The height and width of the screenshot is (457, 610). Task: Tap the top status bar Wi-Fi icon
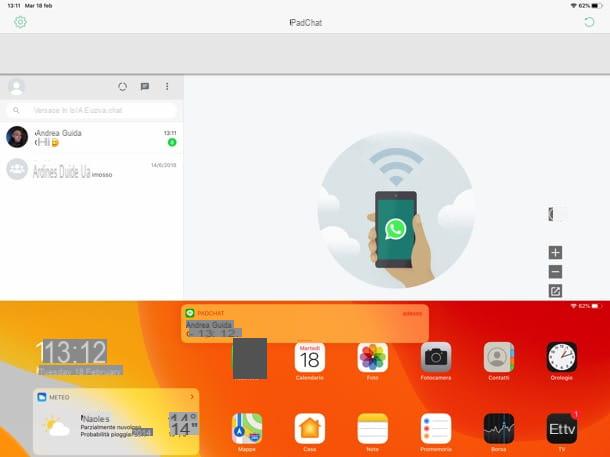tap(573, 6)
